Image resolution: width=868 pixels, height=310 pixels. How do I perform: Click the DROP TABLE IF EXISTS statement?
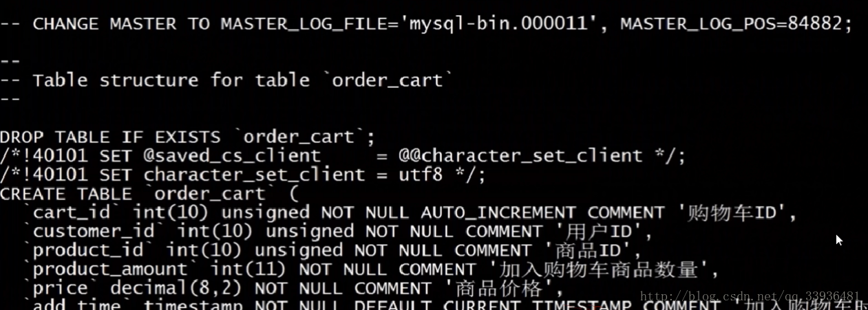pyautogui.click(x=187, y=137)
